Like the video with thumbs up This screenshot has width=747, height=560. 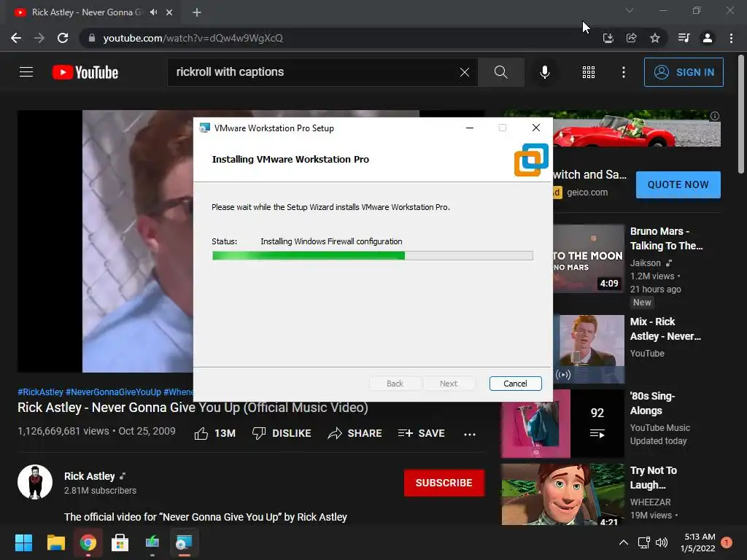coord(215,433)
